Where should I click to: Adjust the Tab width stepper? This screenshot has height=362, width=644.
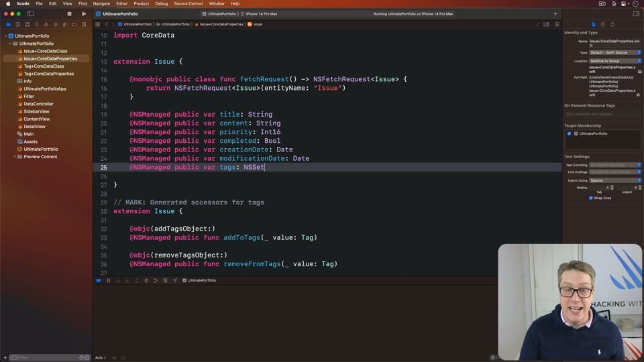coord(612,188)
